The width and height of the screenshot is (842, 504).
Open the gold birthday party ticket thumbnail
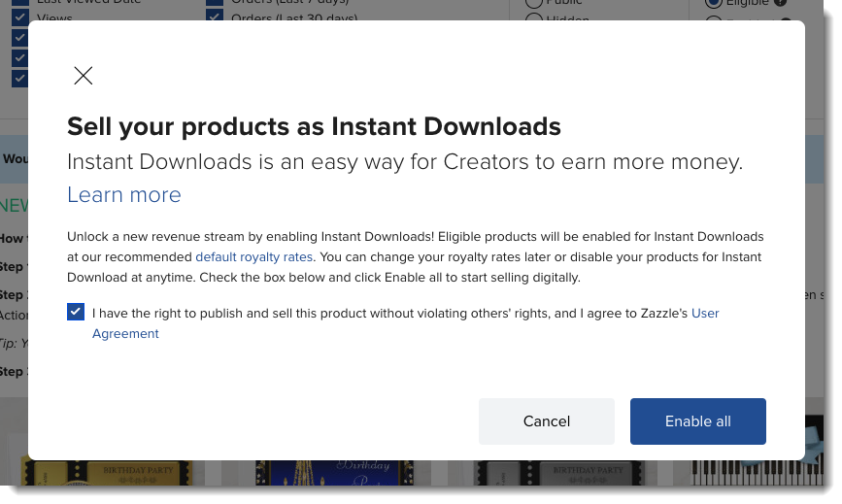tap(107, 473)
